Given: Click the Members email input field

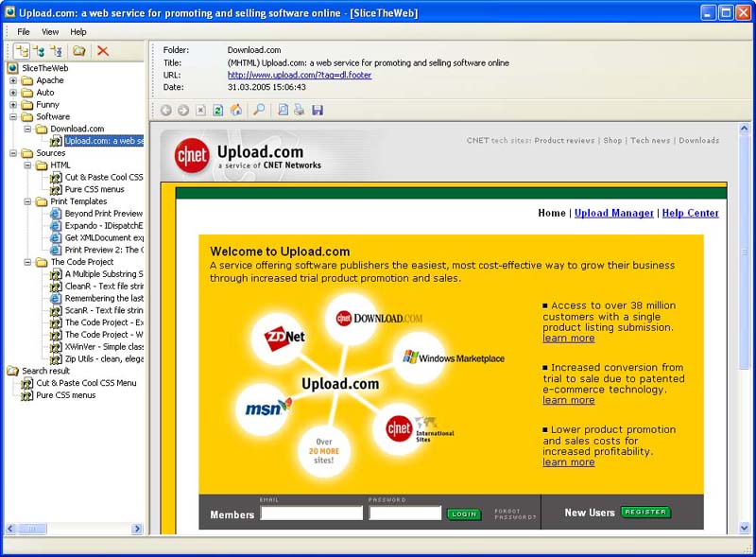Looking at the screenshot, I should [x=312, y=513].
